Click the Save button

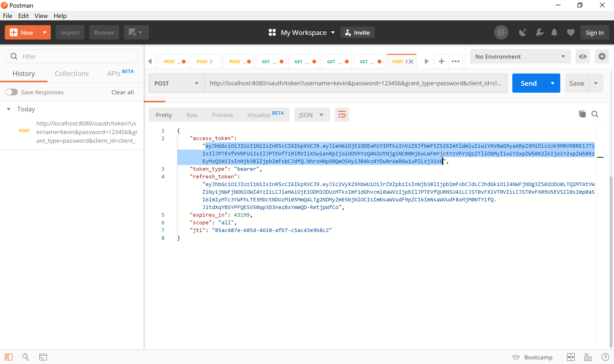coord(576,83)
